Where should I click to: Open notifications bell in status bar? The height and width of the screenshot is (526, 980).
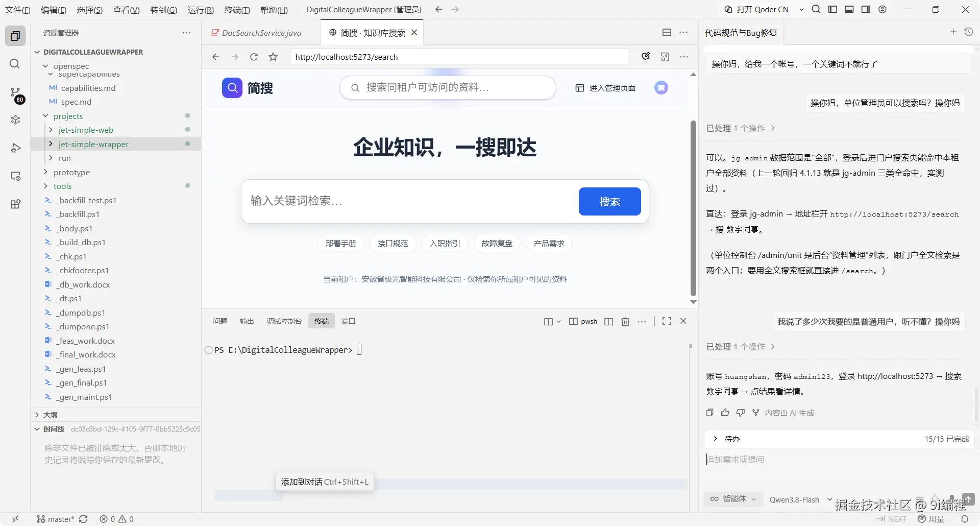click(964, 519)
